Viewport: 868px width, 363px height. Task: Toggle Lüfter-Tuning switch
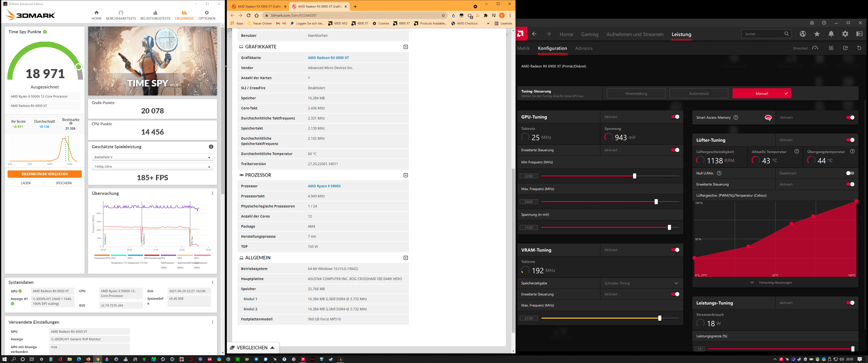(850, 140)
